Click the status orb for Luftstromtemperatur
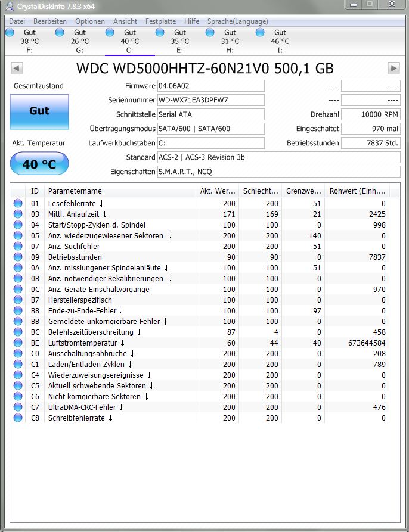This screenshot has width=409, height=532. coord(18,343)
